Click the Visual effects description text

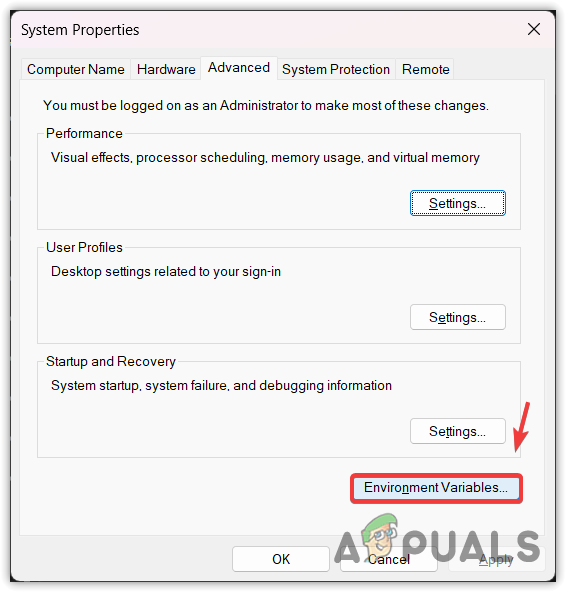(265, 157)
